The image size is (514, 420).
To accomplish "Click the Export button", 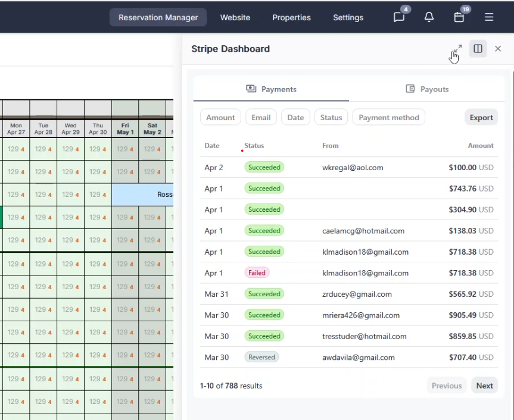I will [481, 117].
